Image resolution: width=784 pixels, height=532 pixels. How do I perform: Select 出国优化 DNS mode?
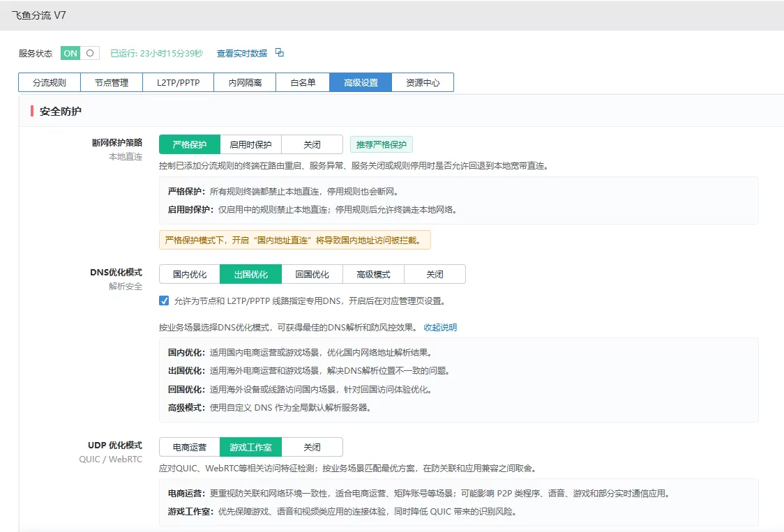click(x=250, y=274)
